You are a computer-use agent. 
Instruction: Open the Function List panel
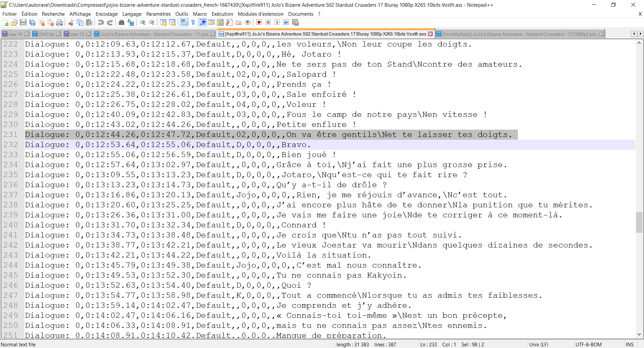(229, 22)
